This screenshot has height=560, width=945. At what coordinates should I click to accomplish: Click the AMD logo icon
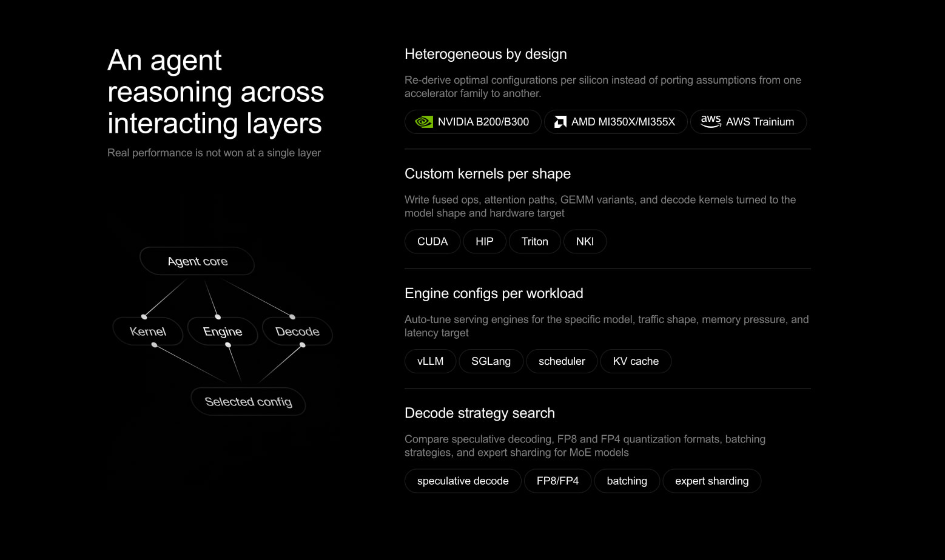coord(560,122)
